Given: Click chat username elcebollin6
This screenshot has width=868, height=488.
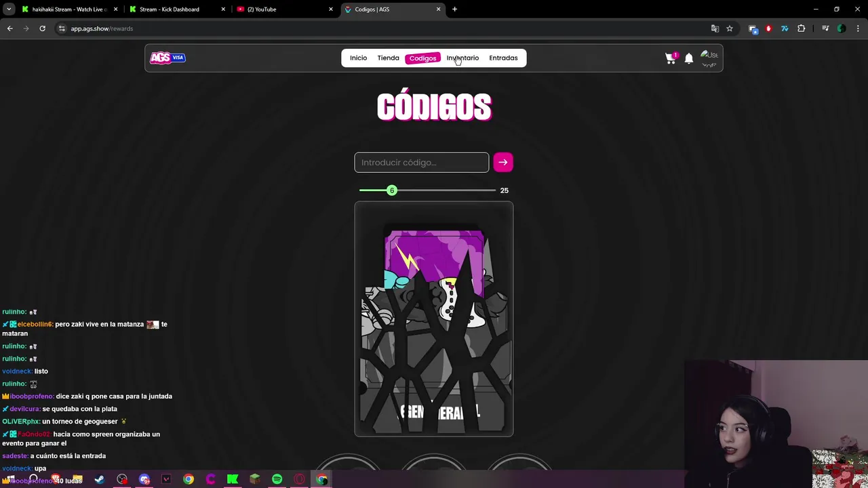Looking at the screenshot, I should coord(35,324).
